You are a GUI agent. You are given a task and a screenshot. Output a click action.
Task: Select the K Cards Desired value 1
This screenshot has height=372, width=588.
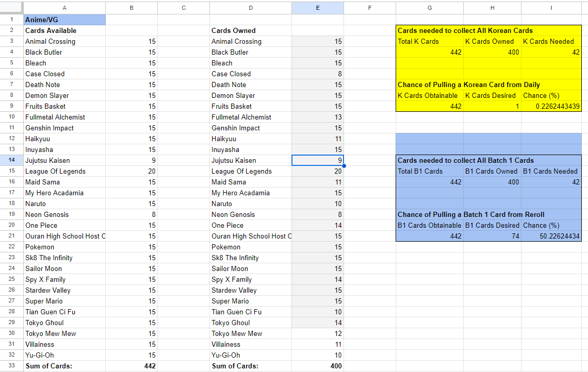pyautogui.click(x=492, y=107)
